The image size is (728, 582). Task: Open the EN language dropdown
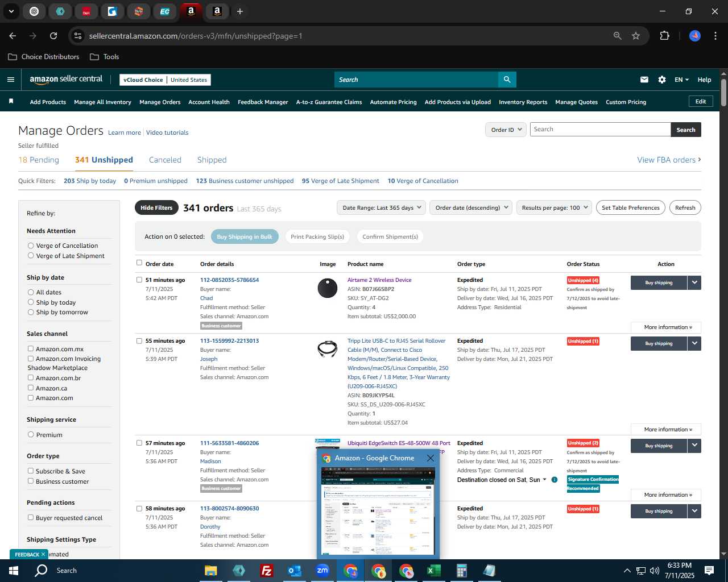tap(681, 80)
